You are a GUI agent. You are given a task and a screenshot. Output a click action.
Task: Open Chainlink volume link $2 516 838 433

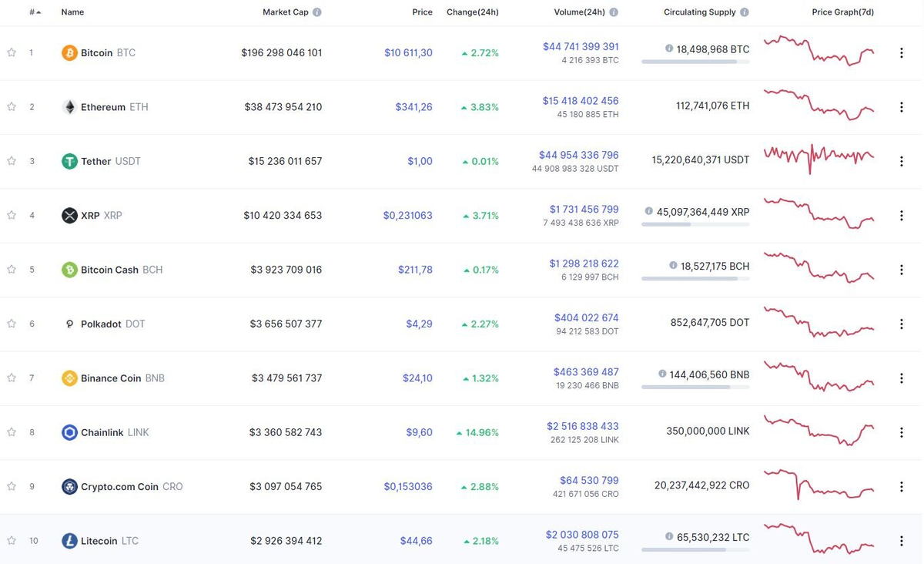[582, 426]
